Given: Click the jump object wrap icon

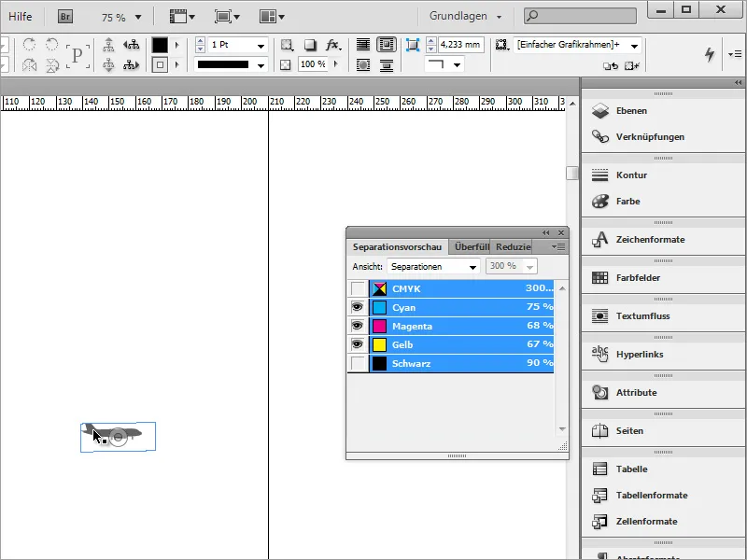Looking at the screenshot, I should coord(387,64).
